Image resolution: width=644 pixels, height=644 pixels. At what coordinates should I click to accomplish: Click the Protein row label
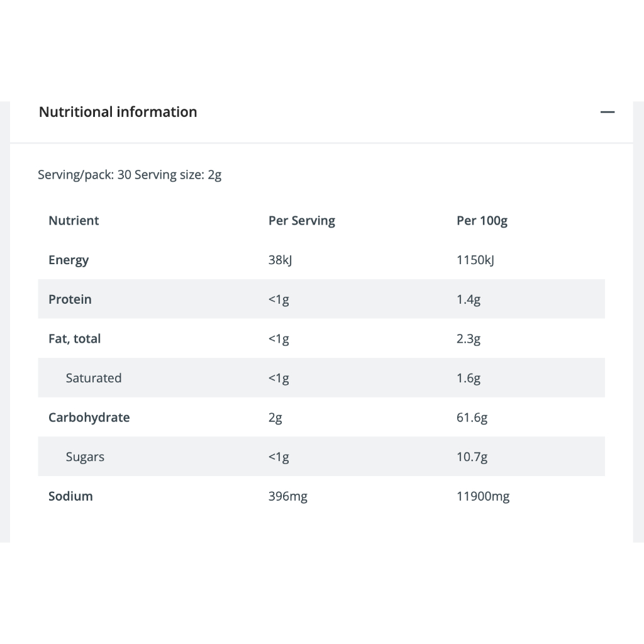70,299
